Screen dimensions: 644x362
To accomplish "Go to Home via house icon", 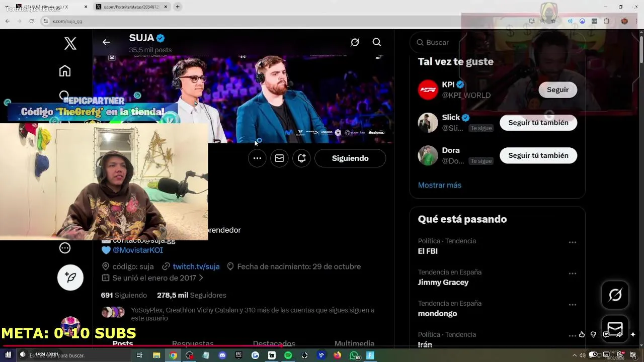I will [x=65, y=71].
